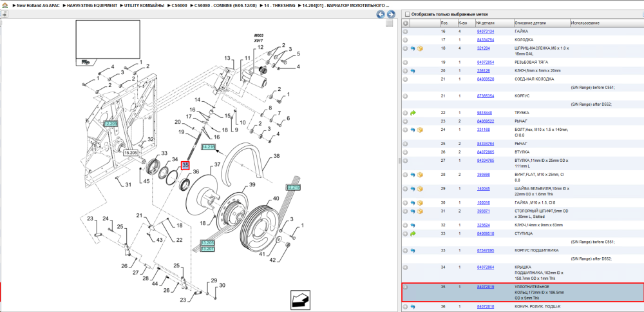Click the blue arrow icon for part 87547095
This screenshot has width=644, height=312.
click(x=413, y=250)
